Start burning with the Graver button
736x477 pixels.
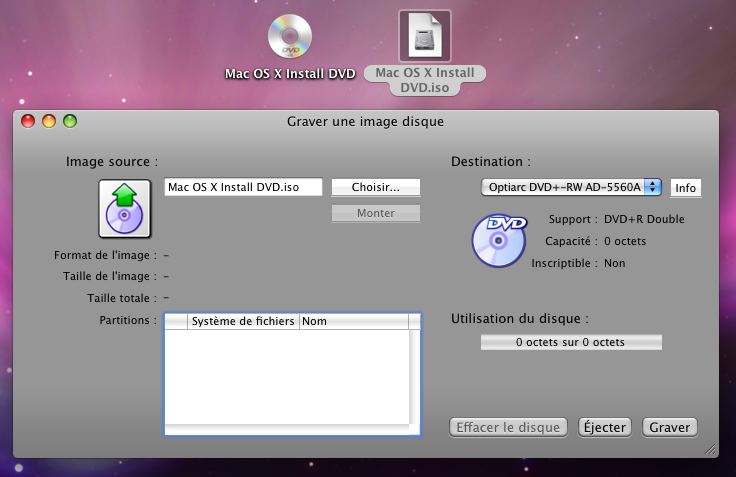(x=669, y=427)
